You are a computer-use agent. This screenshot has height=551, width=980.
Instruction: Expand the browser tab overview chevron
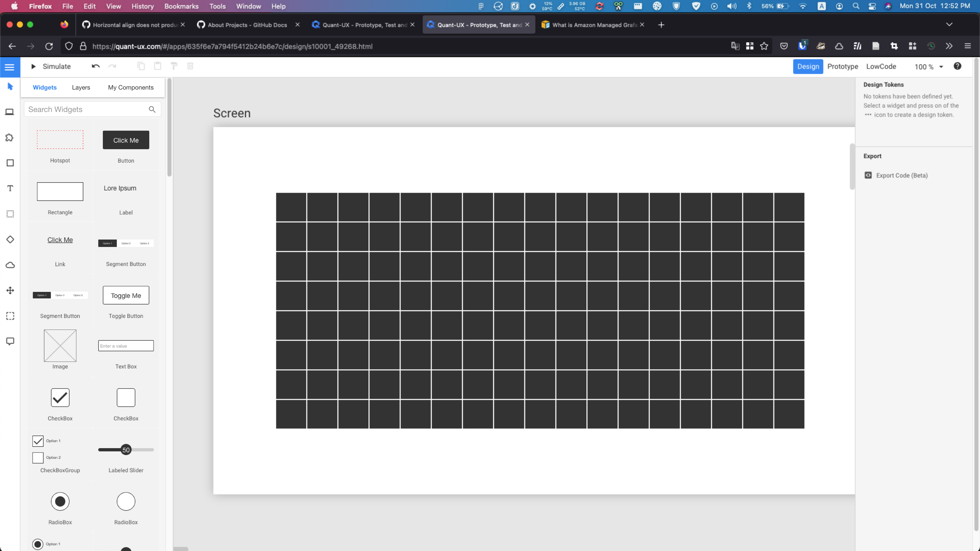[x=949, y=24]
